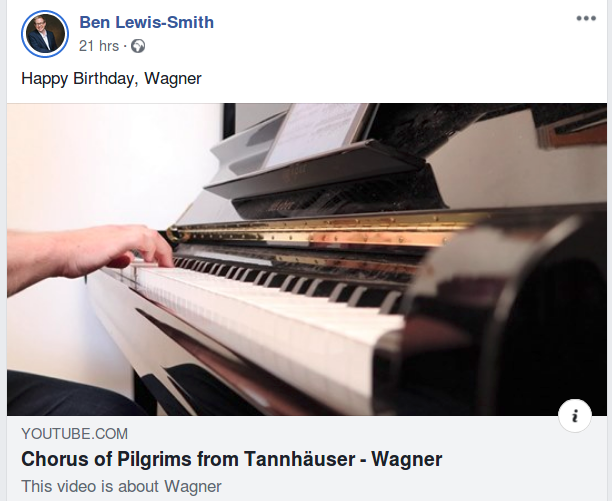Open the three-dot post options menu
Image resolution: width=612 pixels, height=501 pixels.
586,18
